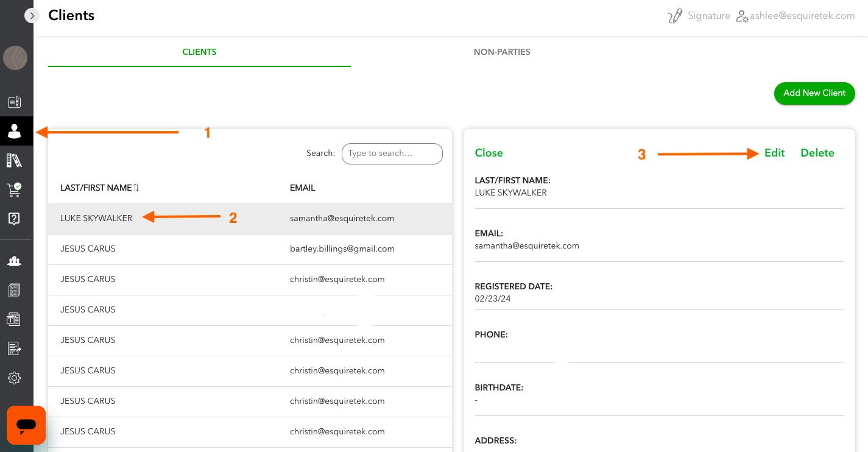The height and width of the screenshot is (452, 868).
Task: Click the Add New Client button
Action: pos(814,93)
